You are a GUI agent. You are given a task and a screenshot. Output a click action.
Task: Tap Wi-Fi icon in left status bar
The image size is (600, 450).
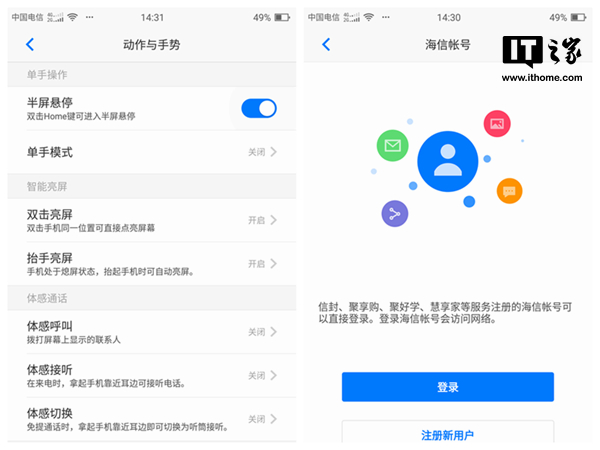[x=72, y=17]
